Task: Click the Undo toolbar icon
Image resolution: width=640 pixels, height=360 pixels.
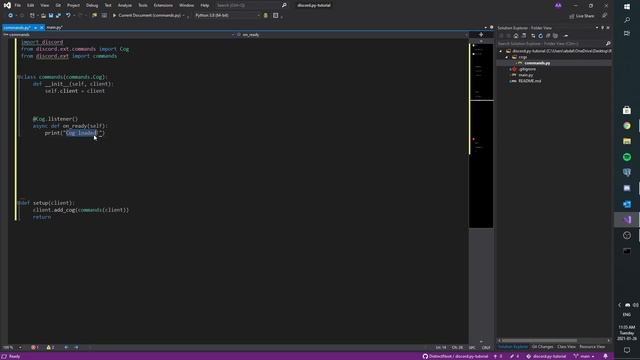Action: click(68, 16)
